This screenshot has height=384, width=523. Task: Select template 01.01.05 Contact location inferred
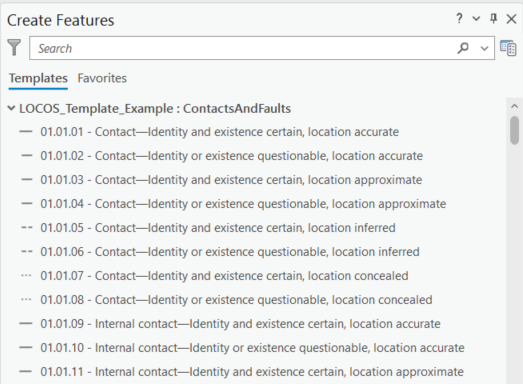pyautogui.click(x=218, y=228)
